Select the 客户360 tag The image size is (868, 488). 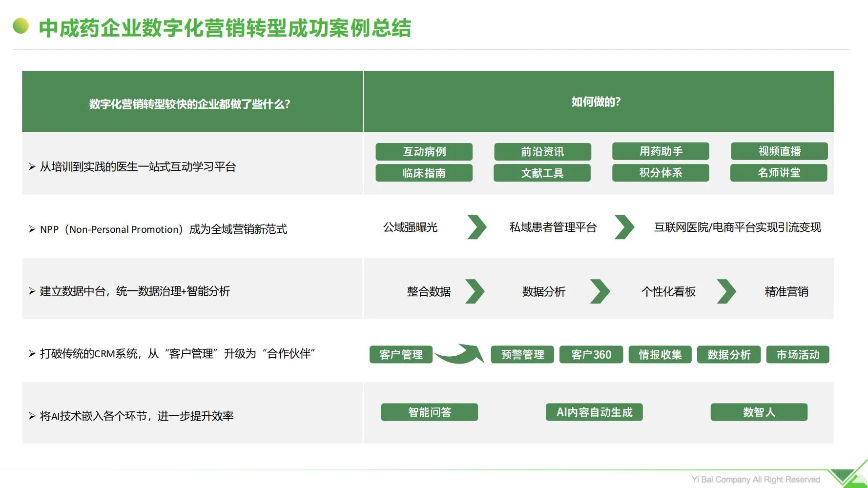click(x=591, y=355)
